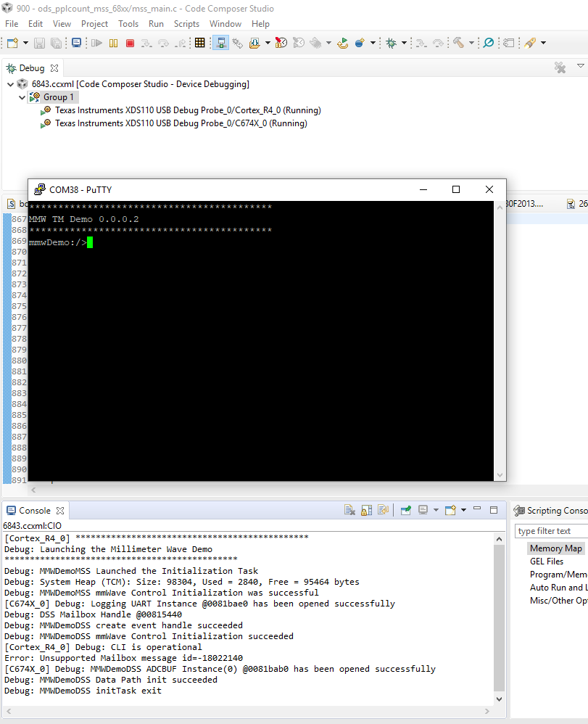This screenshot has height=724, width=588.
Task: Click the Clear Console icon
Action: (350, 510)
